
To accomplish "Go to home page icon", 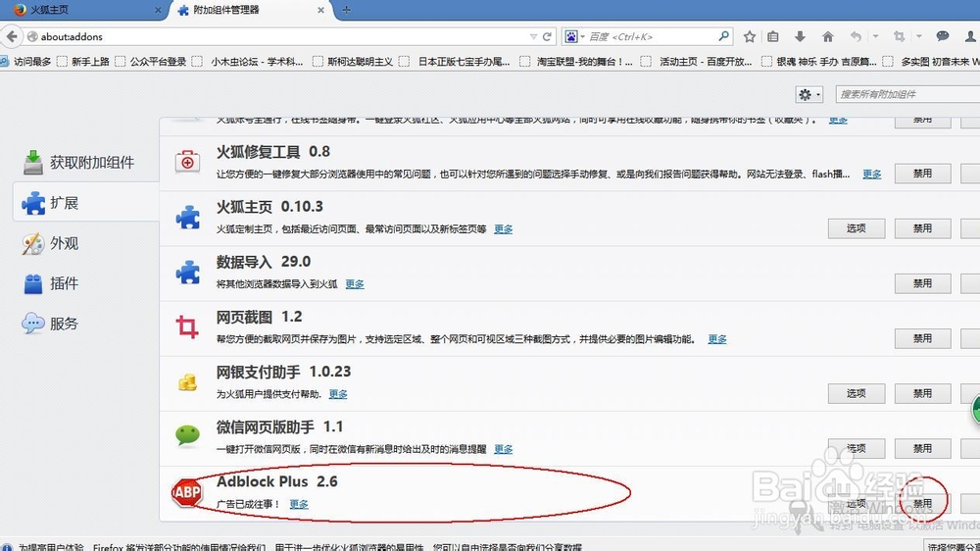I will (x=827, y=37).
